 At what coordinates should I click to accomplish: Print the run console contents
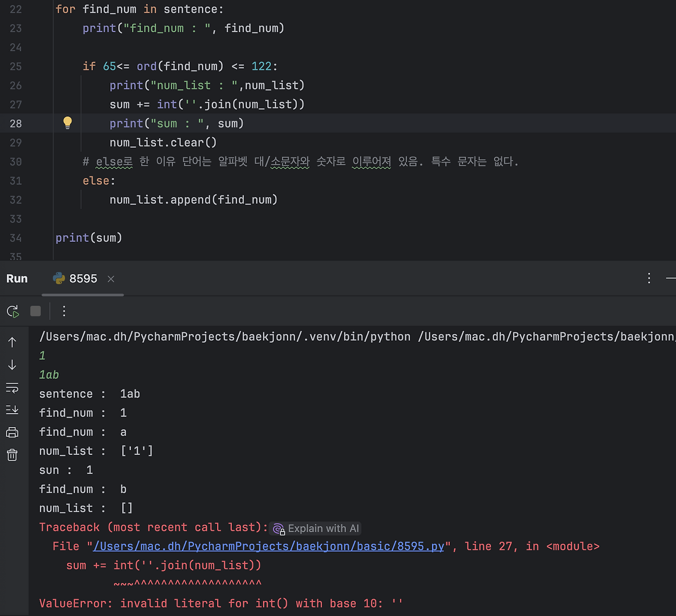click(x=12, y=432)
